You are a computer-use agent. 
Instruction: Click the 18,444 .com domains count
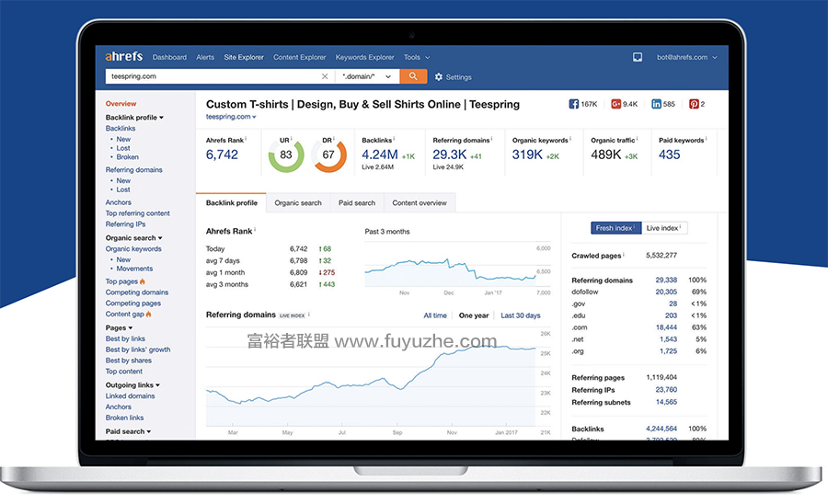666,327
